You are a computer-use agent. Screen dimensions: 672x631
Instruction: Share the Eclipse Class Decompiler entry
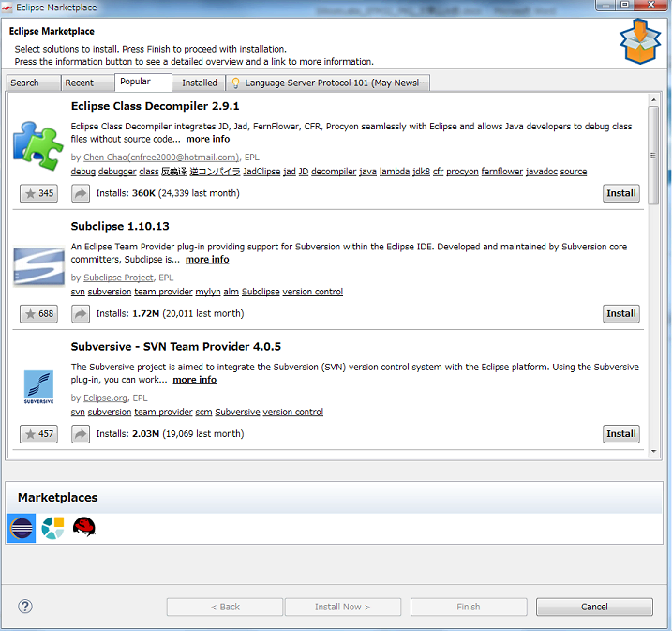[x=81, y=193]
